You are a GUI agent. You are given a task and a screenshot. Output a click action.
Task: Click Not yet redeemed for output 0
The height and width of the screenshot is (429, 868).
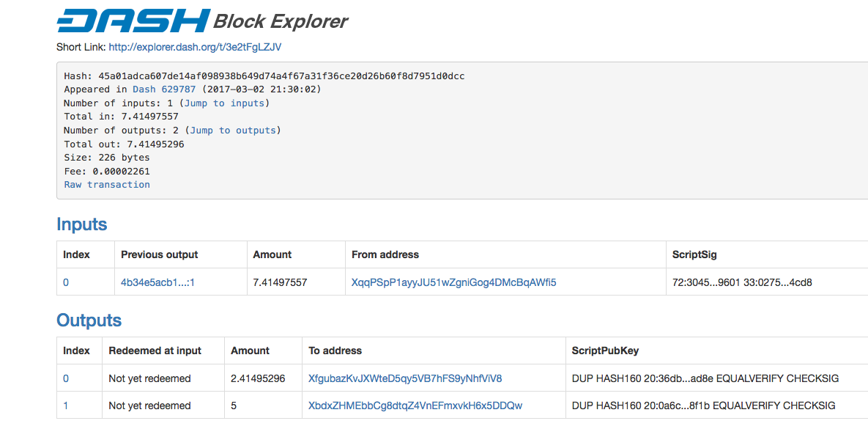[149, 378]
